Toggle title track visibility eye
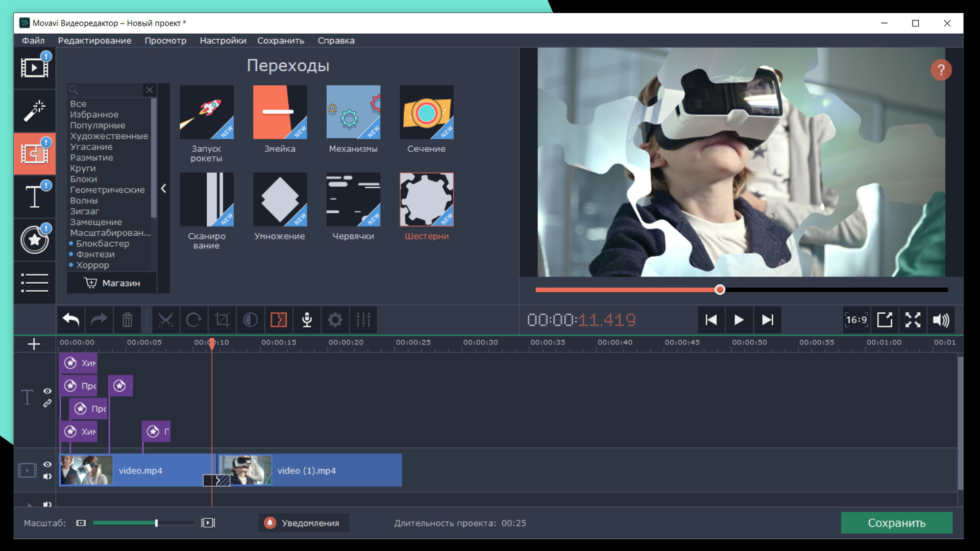This screenshot has width=980, height=551. tap(47, 391)
